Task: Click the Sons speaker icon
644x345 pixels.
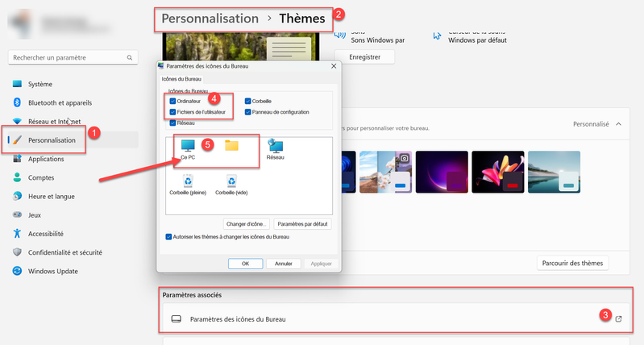Action: coord(339,35)
